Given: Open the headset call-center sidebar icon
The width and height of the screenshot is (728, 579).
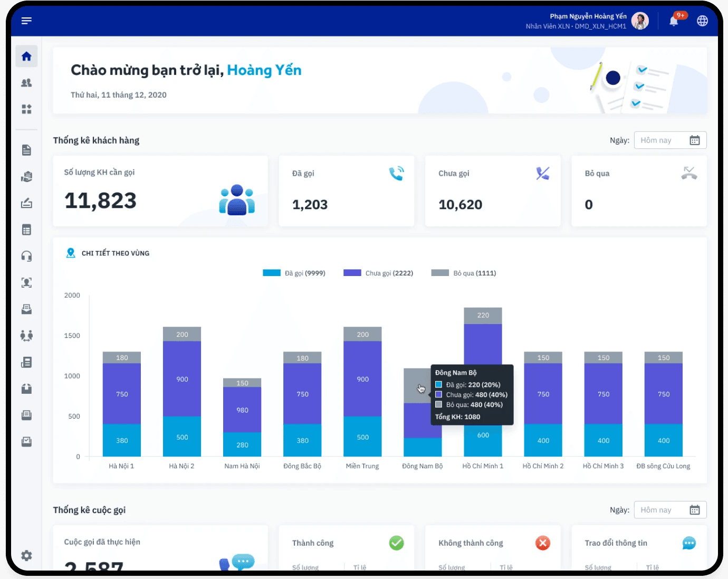Looking at the screenshot, I should pos(26,256).
